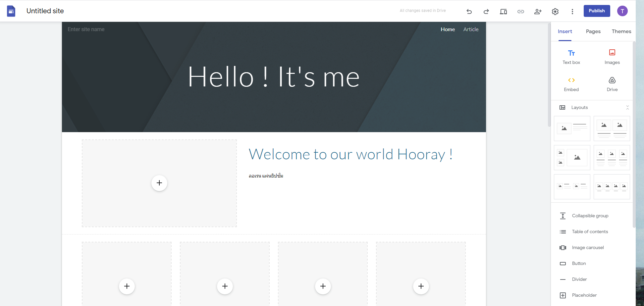Copy published site link

coord(521,11)
